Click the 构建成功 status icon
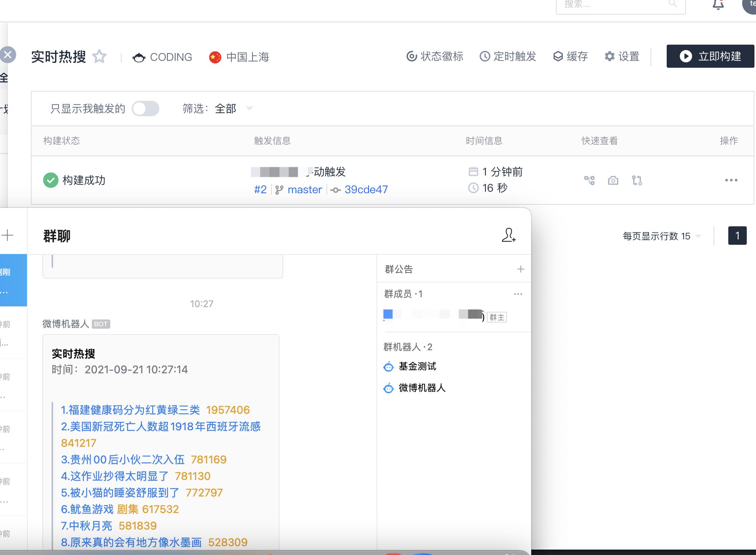The width and height of the screenshot is (756, 555). click(51, 180)
